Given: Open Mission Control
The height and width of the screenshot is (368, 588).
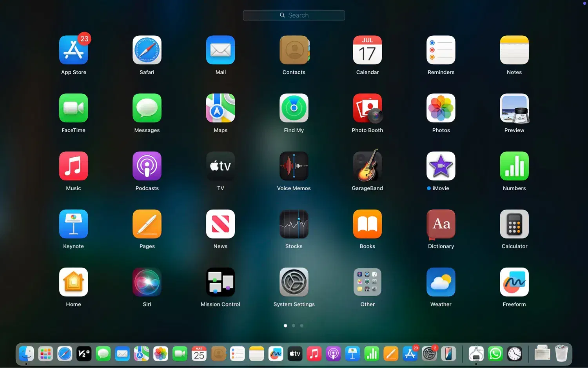Looking at the screenshot, I should coord(220,282).
